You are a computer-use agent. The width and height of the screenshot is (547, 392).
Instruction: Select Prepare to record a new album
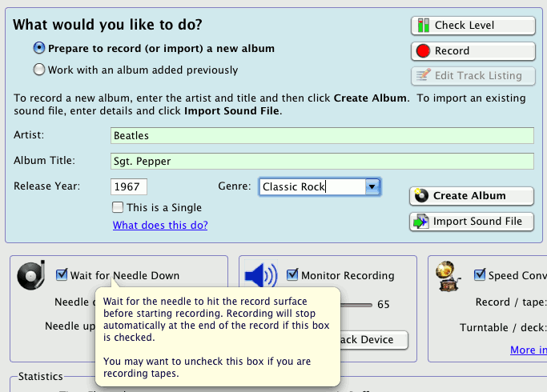pyautogui.click(x=39, y=49)
